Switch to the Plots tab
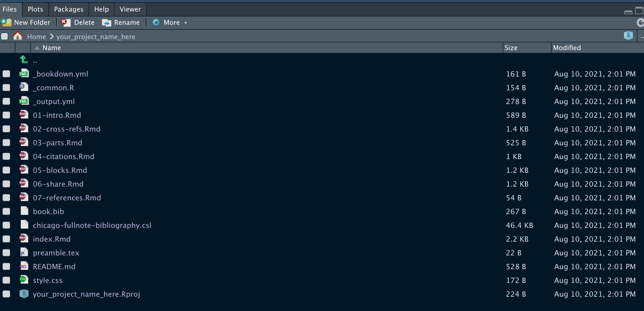644x311 pixels. [x=35, y=9]
